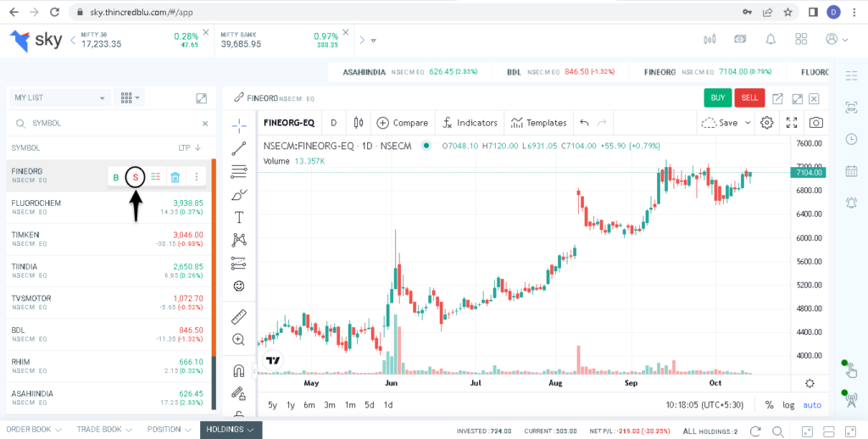Open the emoji icons tool
868x439 pixels.
tap(239, 286)
